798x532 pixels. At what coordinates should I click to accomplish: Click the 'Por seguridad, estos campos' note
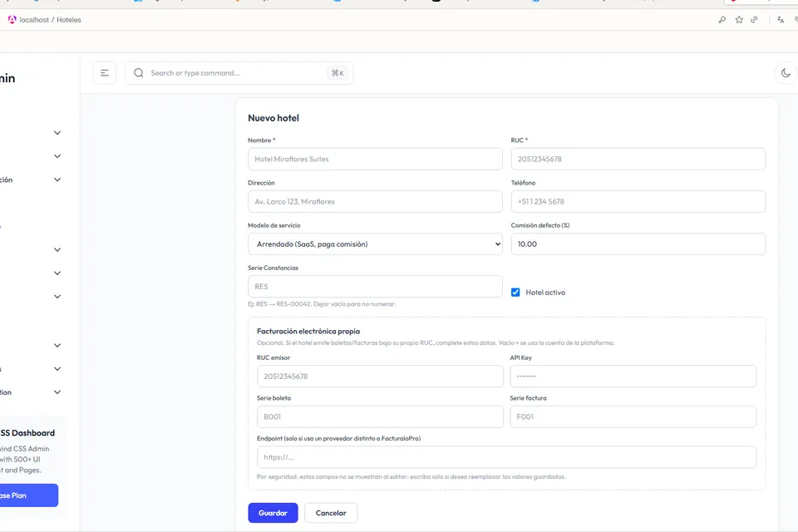coord(411,477)
